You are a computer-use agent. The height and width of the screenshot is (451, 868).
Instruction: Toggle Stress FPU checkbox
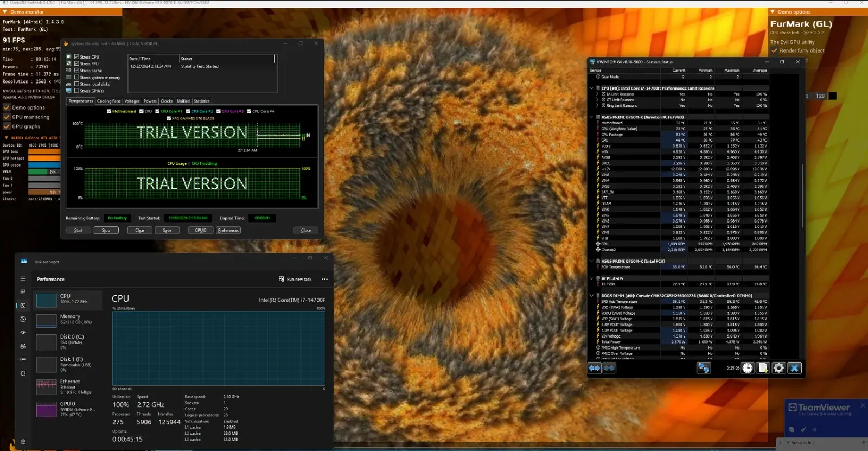pos(76,63)
